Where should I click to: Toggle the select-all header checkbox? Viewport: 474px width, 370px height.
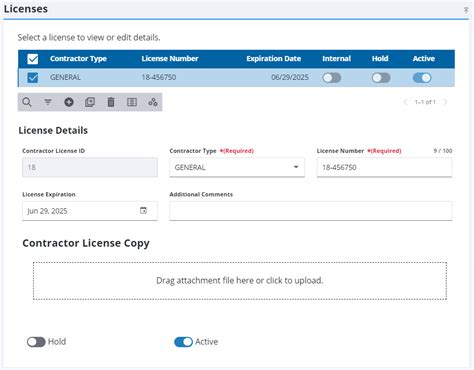[x=33, y=59]
